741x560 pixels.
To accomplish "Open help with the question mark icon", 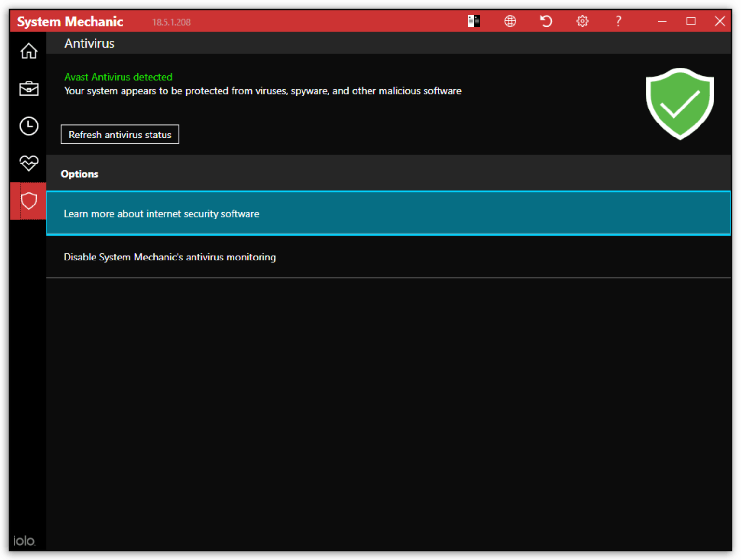I will pyautogui.click(x=618, y=21).
